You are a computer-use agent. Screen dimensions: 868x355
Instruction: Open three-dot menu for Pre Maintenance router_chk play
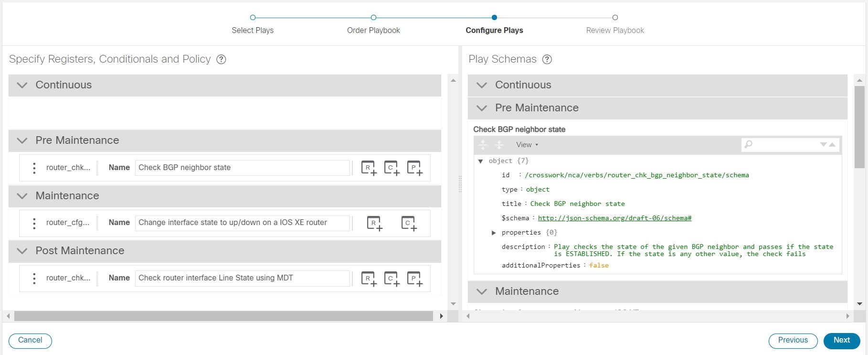pyautogui.click(x=34, y=168)
